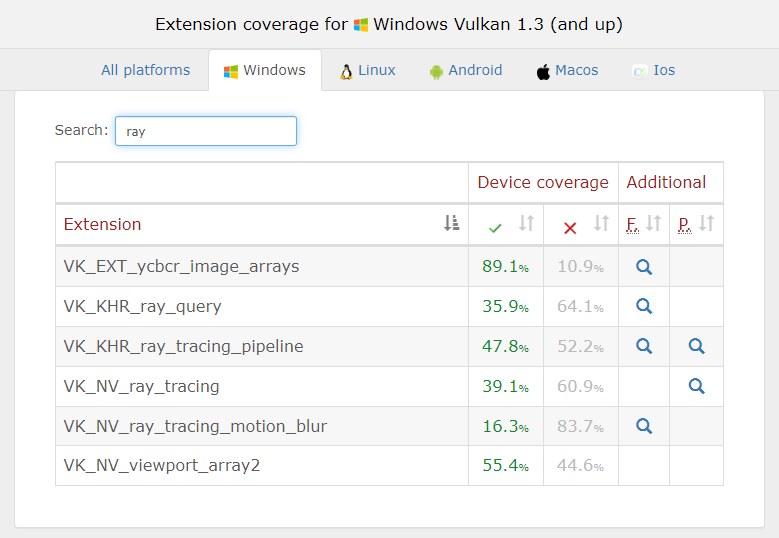Open features magnifier for VK_EXT_ycbcr_image_arrays

coord(644,267)
